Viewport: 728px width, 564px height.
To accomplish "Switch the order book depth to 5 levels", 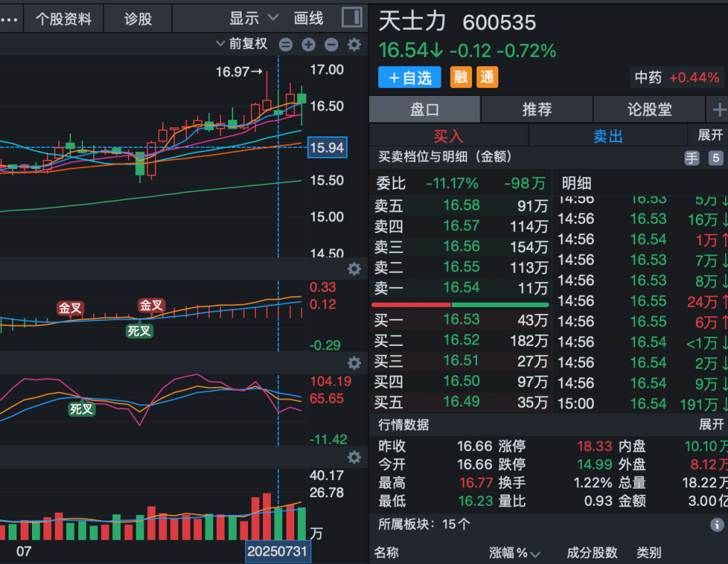I will (x=715, y=158).
